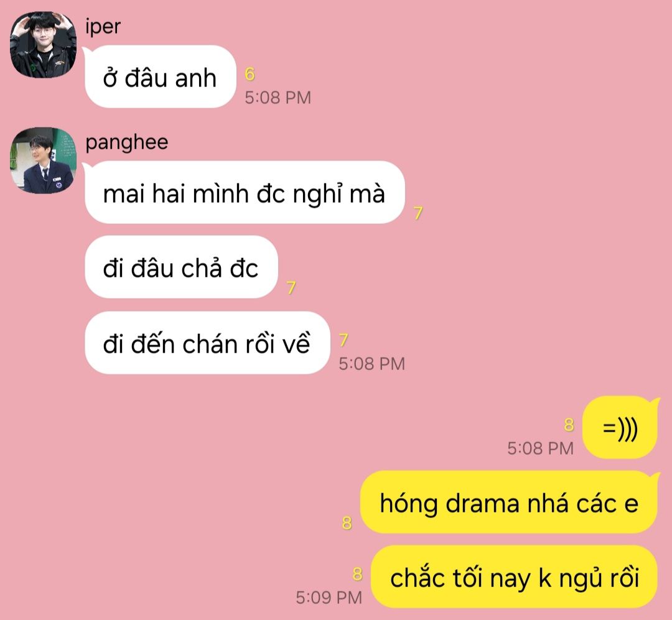Tap unread count 8 beside 'hóng drama' bubble
Image resolution: width=672 pixels, height=620 pixels.
pos(347,523)
